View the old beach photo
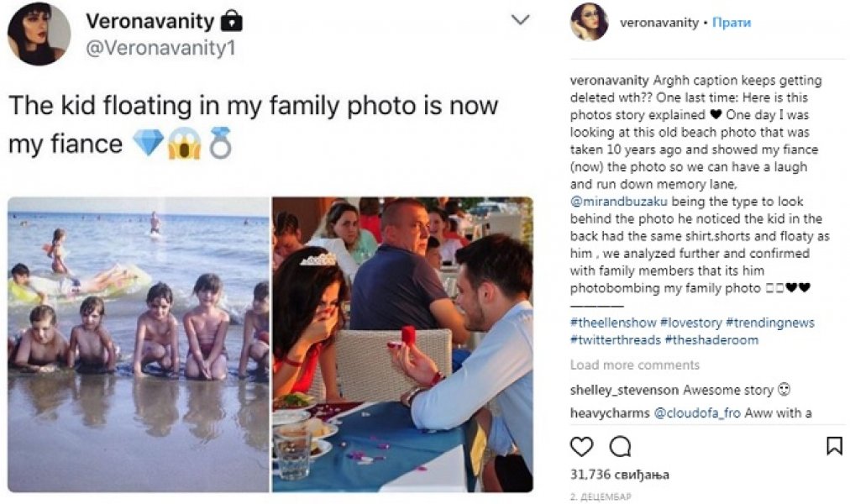The image size is (850, 504). tap(139, 344)
